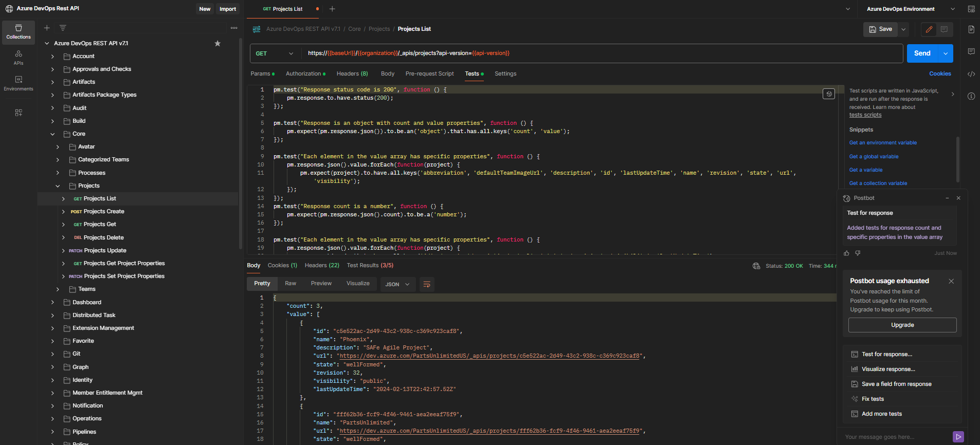Click the filter collections icon

coord(63,28)
